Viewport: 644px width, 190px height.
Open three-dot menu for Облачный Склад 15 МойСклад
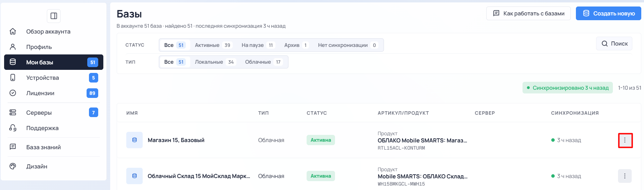[x=625, y=176]
